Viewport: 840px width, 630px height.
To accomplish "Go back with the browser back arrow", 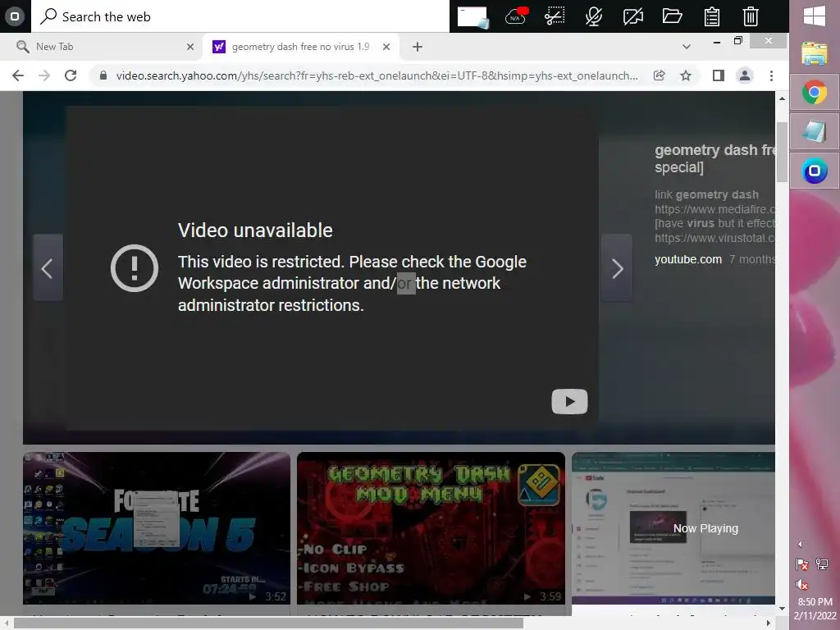I will [x=18, y=75].
